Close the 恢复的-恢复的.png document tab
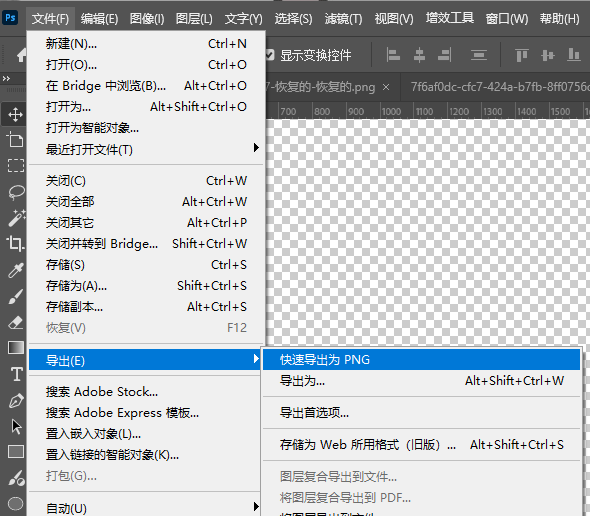 386,87
